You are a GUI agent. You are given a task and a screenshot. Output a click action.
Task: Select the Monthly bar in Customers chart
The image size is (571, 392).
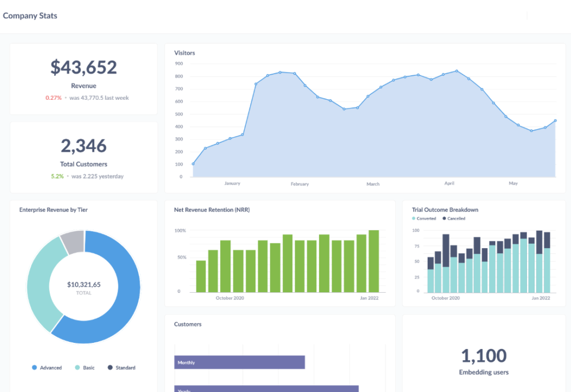[240, 362]
